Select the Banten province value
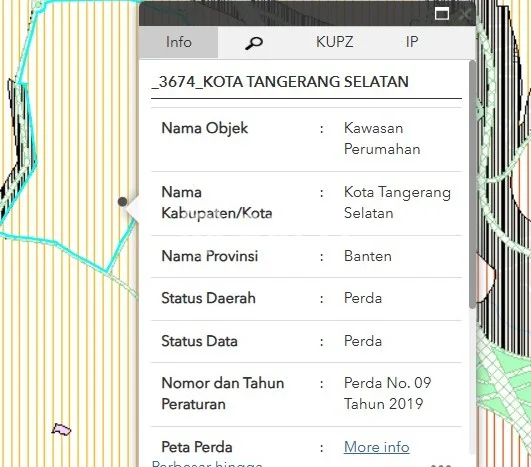The image size is (531, 467). click(368, 256)
